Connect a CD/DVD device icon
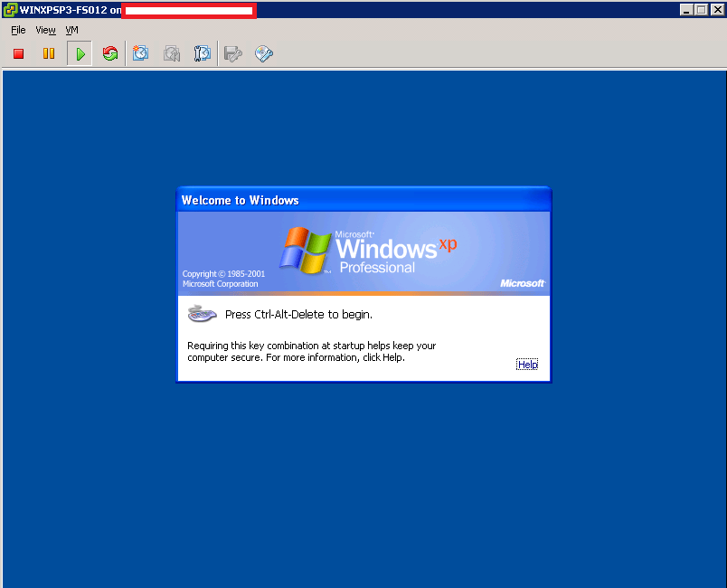 pyautogui.click(x=264, y=53)
